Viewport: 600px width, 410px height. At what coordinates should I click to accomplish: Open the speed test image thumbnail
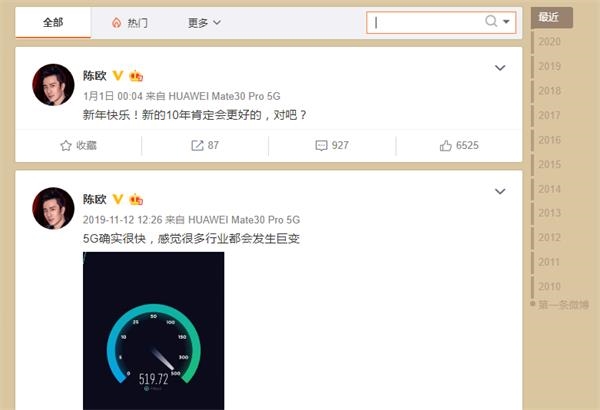[153, 331]
